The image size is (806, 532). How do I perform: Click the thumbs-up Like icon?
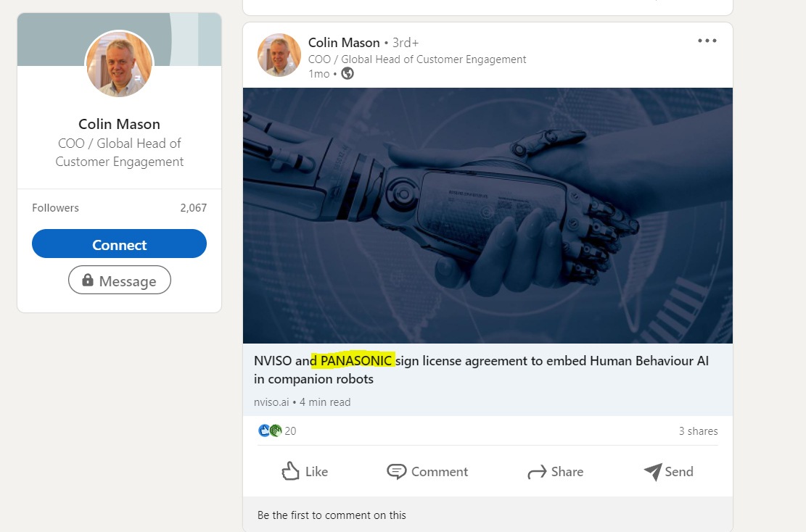click(291, 472)
